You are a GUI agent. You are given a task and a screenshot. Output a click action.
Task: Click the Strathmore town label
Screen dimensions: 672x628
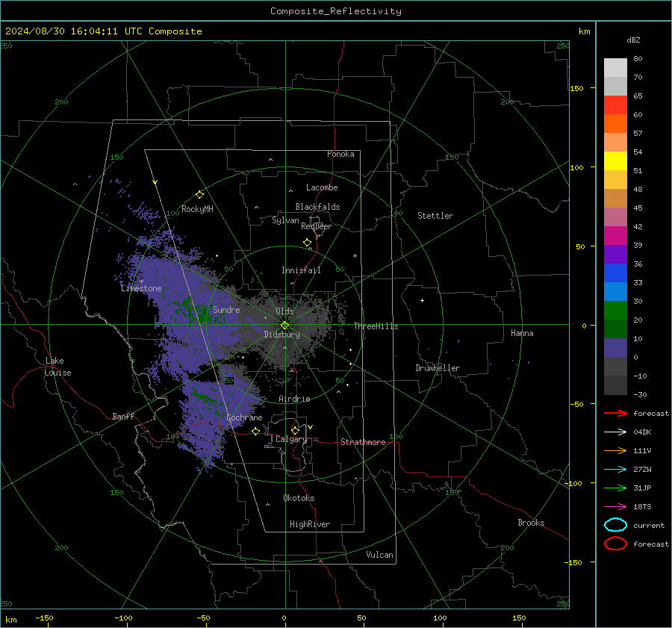point(363,442)
